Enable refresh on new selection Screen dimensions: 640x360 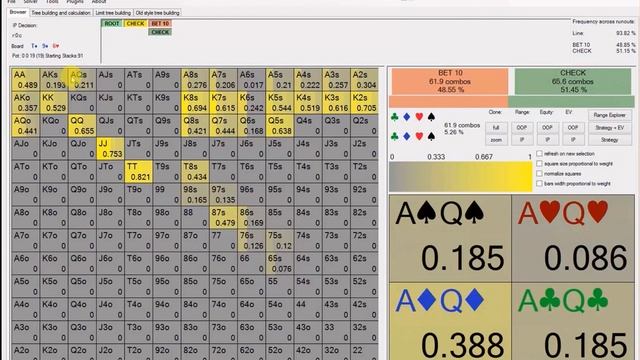tap(539, 153)
